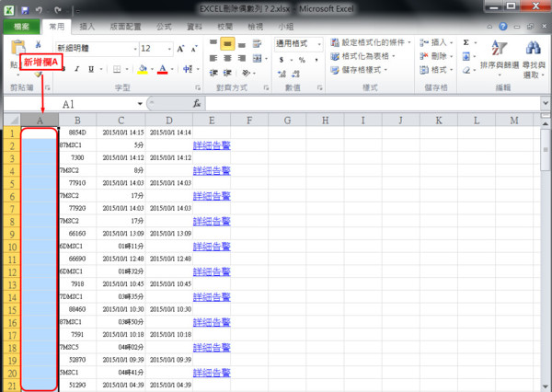Apply red font color A
The height and width of the screenshot is (392, 552).
(162, 69)
